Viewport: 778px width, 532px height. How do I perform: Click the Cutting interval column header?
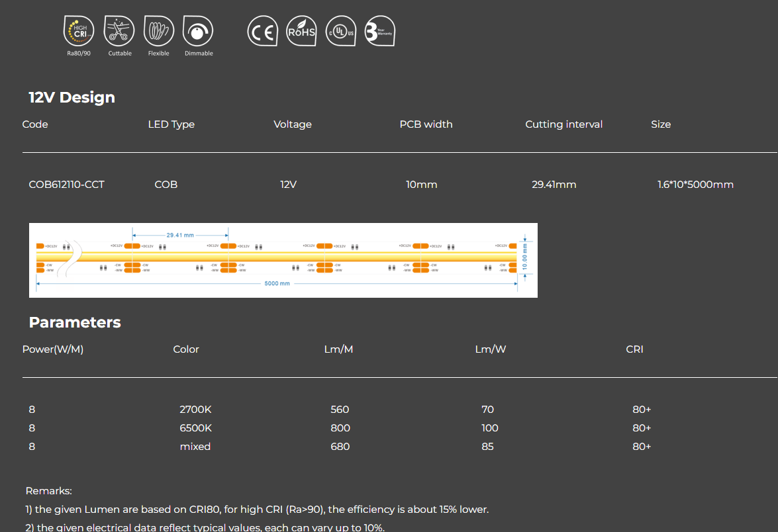pyautogui.click(x=563, y=124)
